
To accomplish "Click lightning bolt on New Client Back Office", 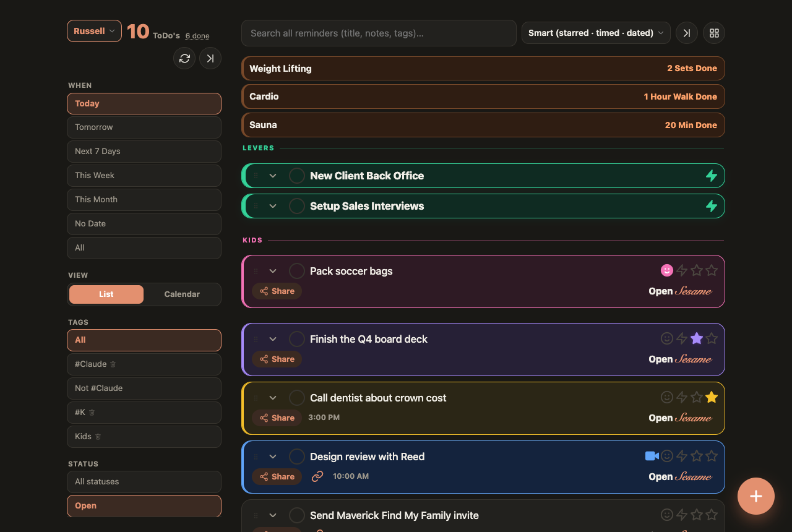I will click(x=712, y=176).
